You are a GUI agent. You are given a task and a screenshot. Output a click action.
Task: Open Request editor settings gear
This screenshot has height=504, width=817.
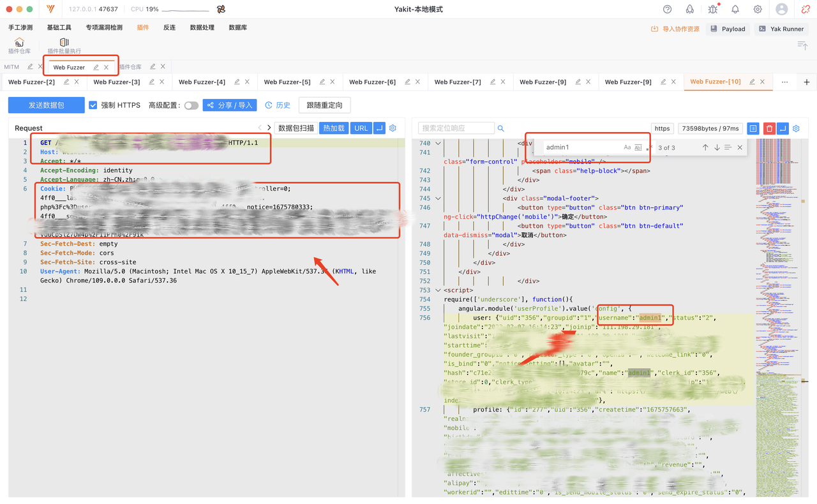pos(393,128)
